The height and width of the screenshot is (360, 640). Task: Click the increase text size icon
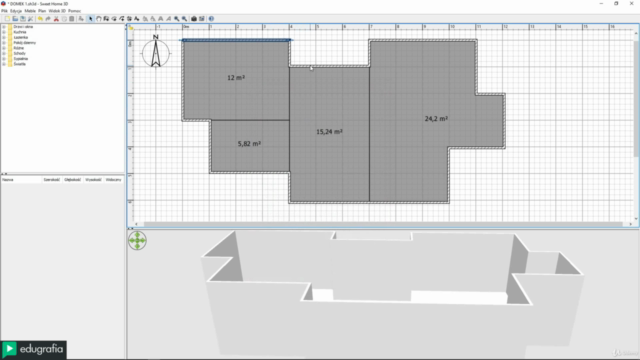[145, 19]
